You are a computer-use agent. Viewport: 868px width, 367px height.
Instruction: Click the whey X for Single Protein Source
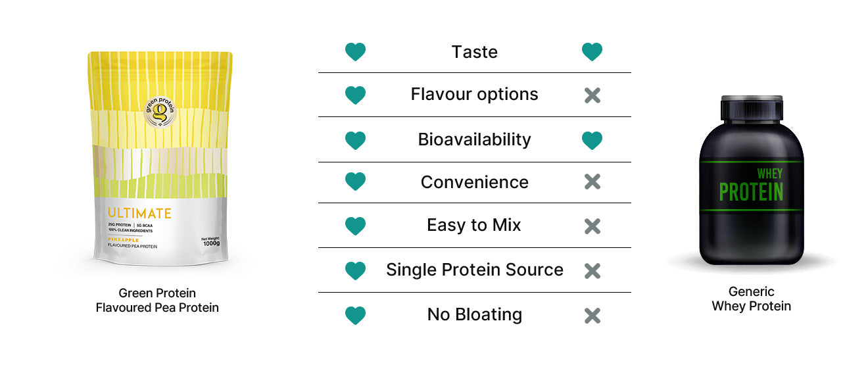pos(592,270)
